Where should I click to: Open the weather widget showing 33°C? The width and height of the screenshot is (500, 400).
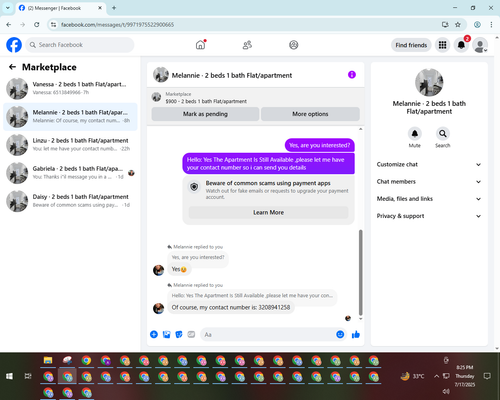pyautogui.click(x=413, y=376)
